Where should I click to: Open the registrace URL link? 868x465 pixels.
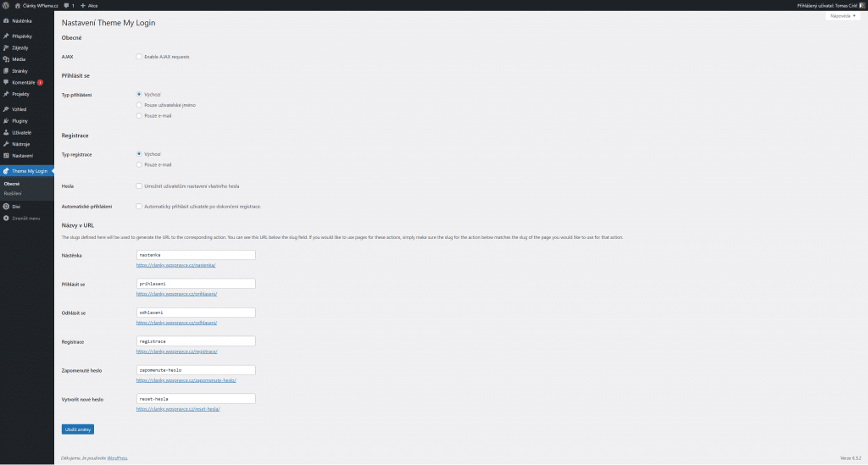pos(176,352)
